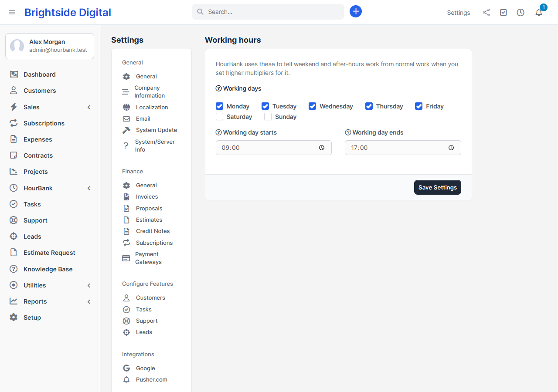Enable the Sunday checkbox
The width and height of the screenshot is (558, 392).
(x=268, y=117)
